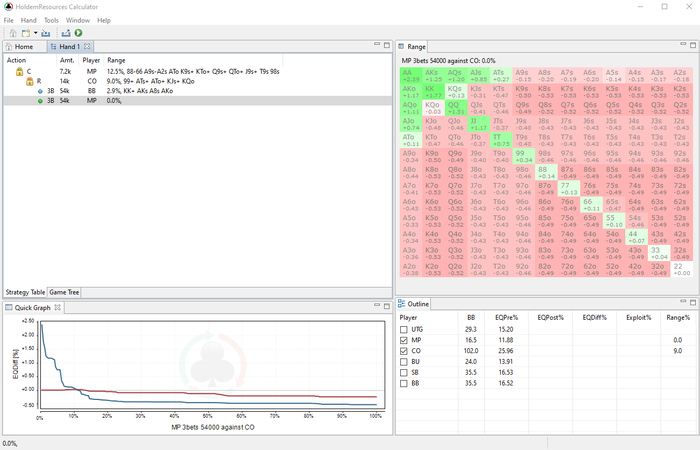Minimize the Quick Graph panel

click(377, 305)
